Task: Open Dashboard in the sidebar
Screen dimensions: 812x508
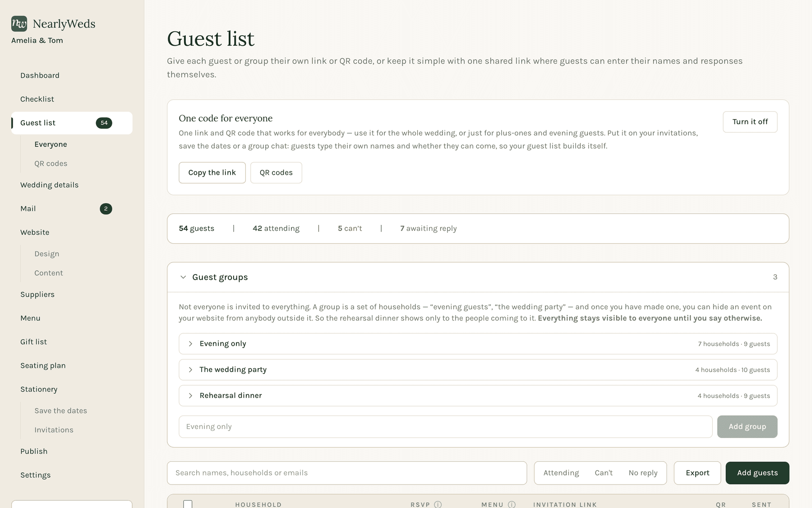Action: (x=72, y=75)
